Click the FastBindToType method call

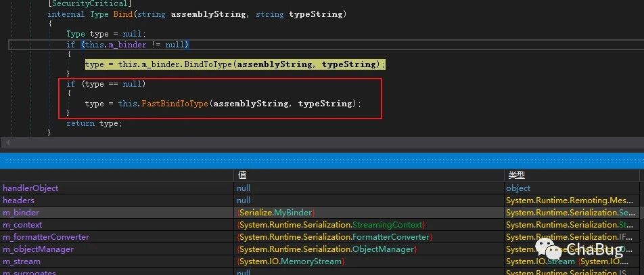(175, 104)
